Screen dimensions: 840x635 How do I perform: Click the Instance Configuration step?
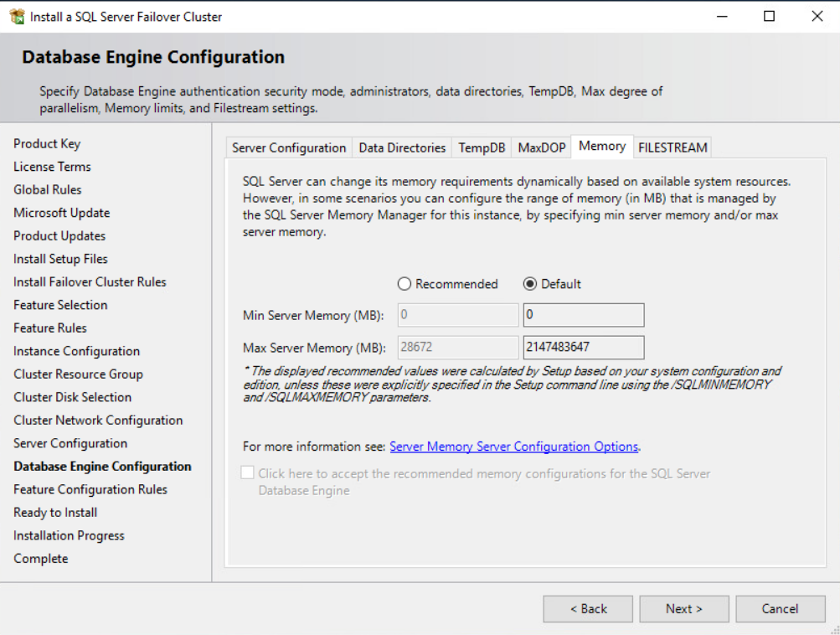[76, 351]
